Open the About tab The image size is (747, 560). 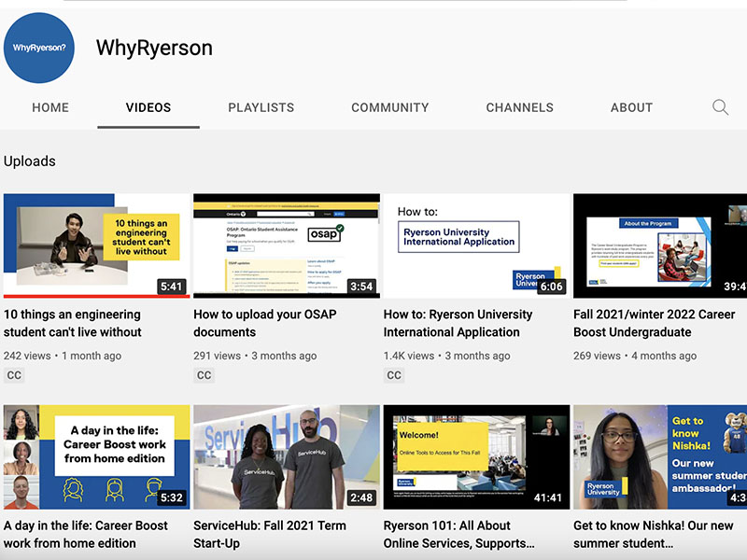(631, 107)
